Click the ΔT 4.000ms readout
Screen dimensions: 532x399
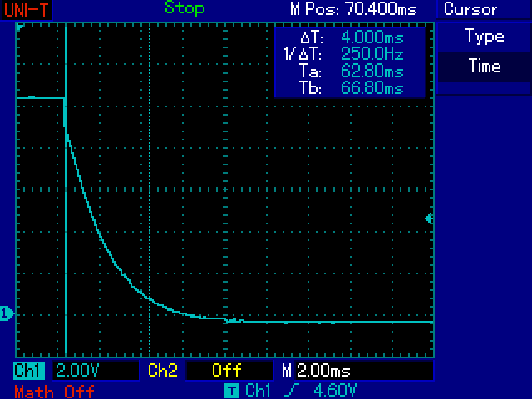click(x=372, y=37)
